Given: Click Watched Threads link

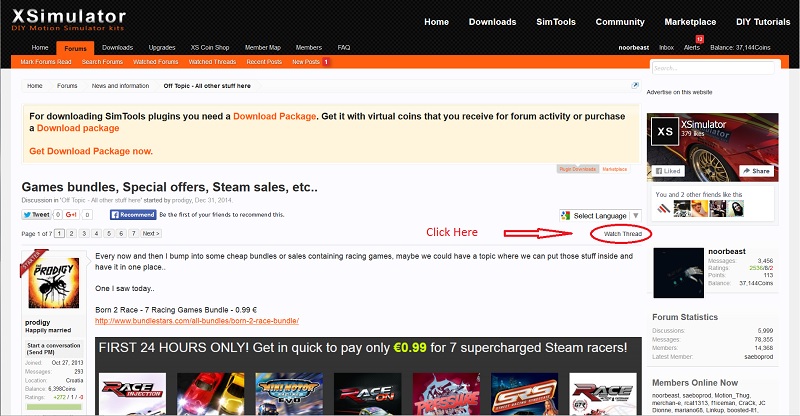Looking at the screenshot, I should (212, 62).
